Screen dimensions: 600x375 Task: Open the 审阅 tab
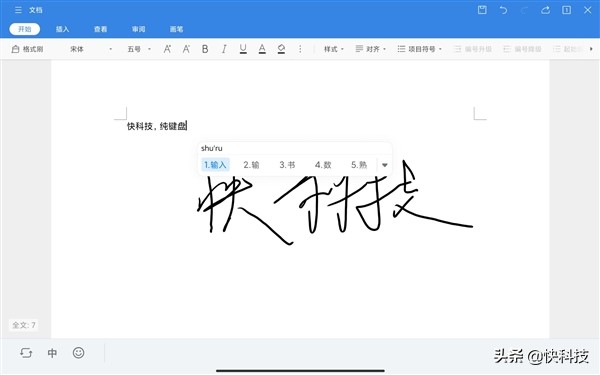[139, 29]
